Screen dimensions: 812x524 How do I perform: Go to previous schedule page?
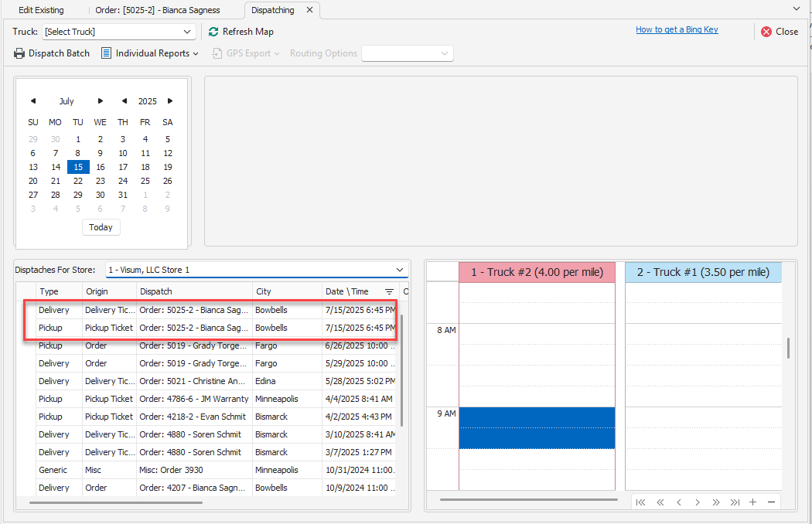(679, 502)
